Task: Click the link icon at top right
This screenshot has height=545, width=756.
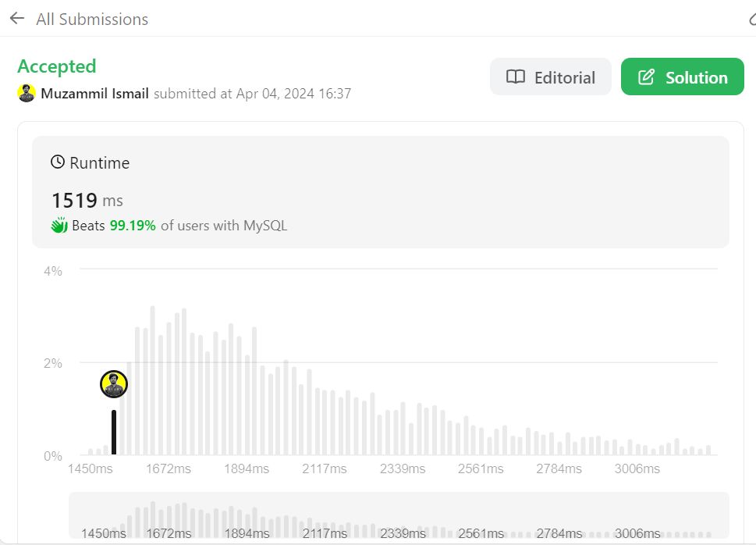Action: 753,18
